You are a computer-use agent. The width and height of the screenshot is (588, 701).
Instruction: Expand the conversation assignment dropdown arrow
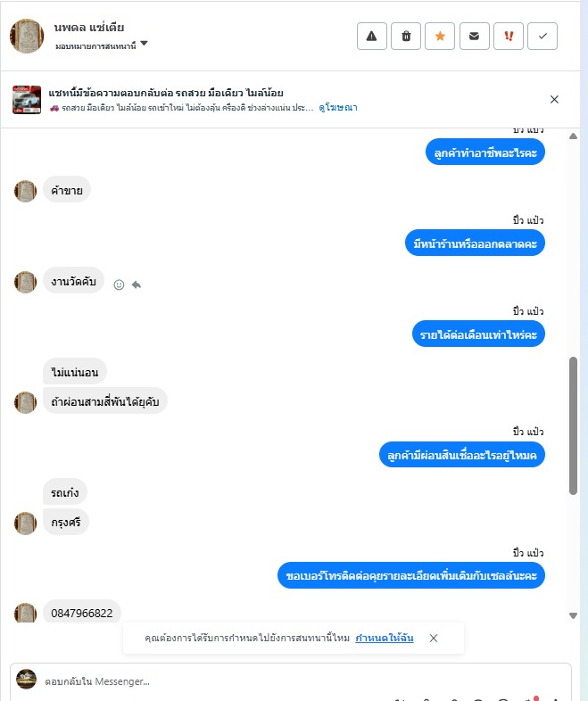tap(144, 44)
